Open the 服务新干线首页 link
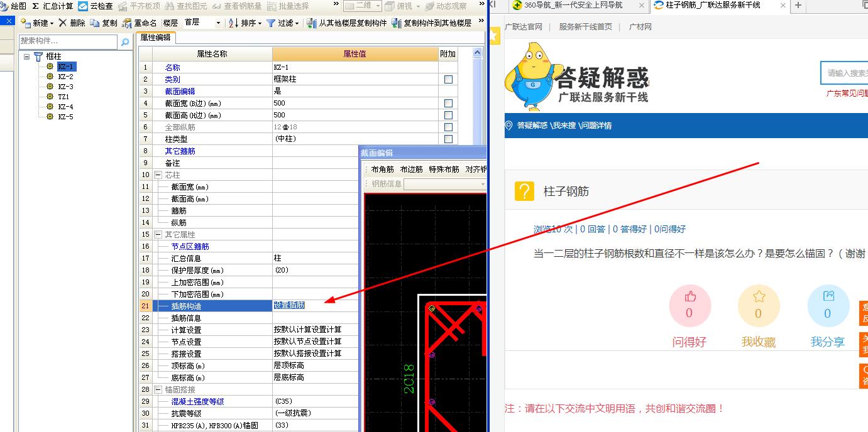868x432 pixels. [x=585, y=27]
